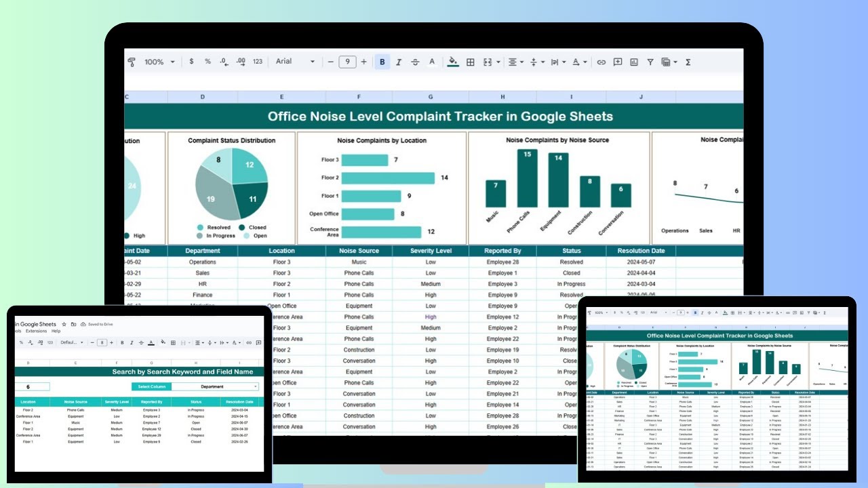Click the Saved to Drive cloud icon
Image resolution: width=868 pixels, height=488 pixels.
tap(83, 324)
